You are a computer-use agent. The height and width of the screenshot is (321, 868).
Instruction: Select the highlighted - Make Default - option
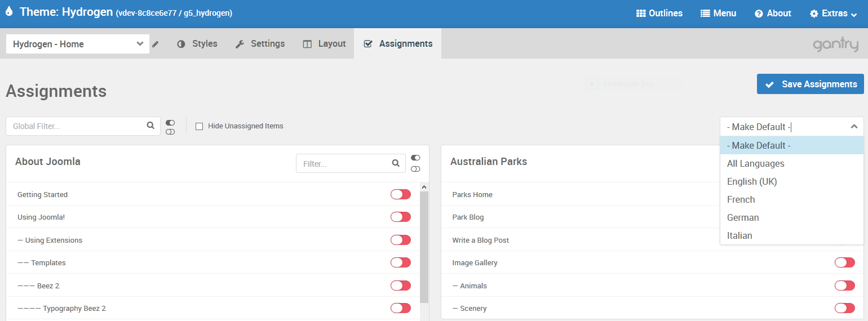point(792,145)
